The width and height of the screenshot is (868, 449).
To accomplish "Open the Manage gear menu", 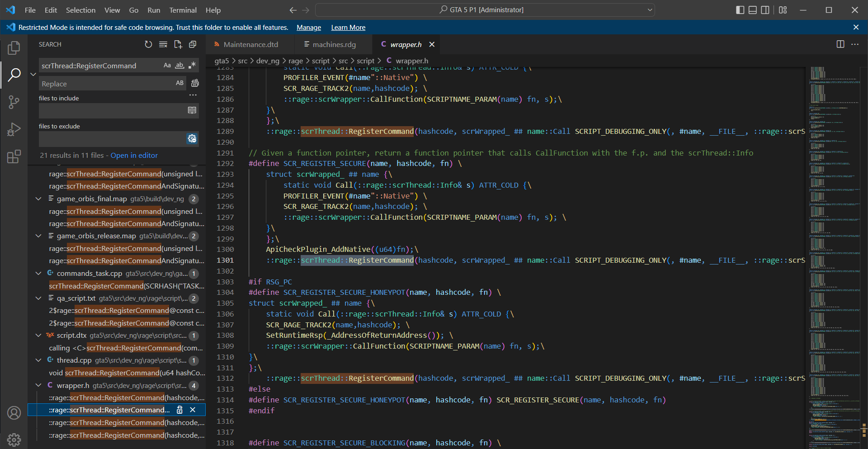I will [14, 439].
